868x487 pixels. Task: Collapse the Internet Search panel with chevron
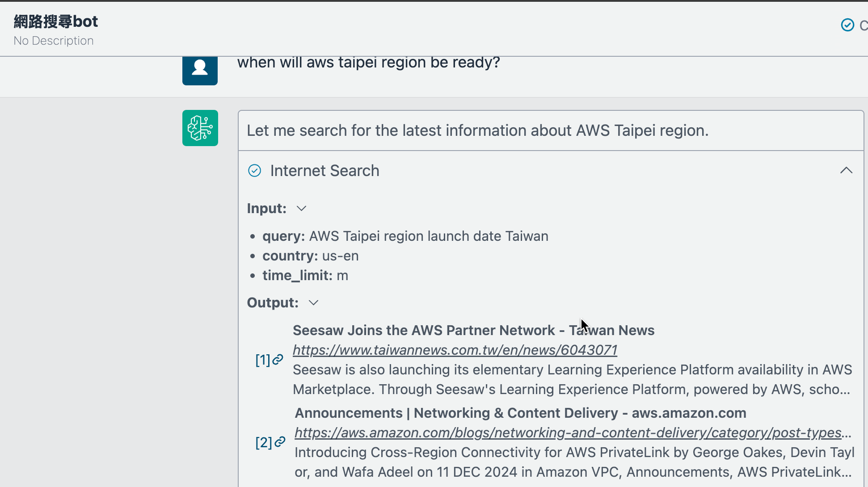click(846, 170)
